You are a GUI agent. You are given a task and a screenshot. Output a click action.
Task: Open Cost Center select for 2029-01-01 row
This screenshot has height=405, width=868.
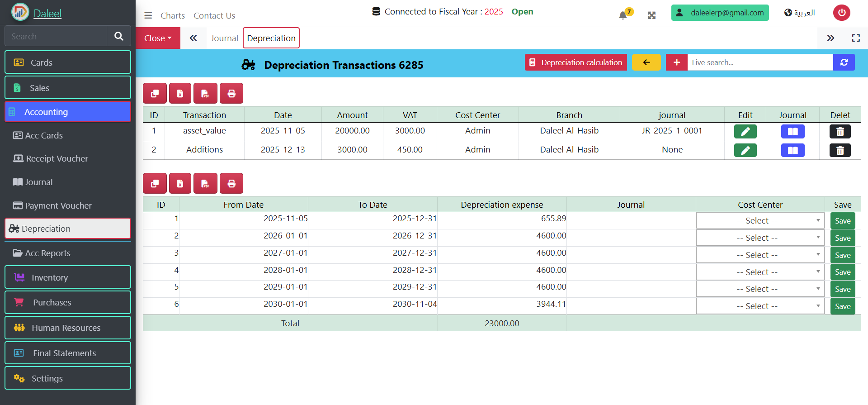[x=760, y=289]
